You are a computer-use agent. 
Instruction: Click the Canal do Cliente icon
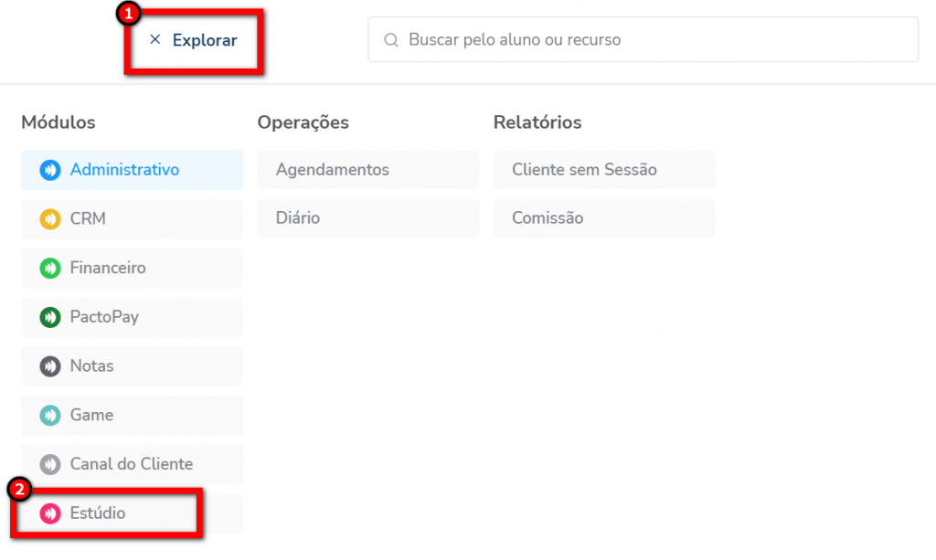[49, 464]
